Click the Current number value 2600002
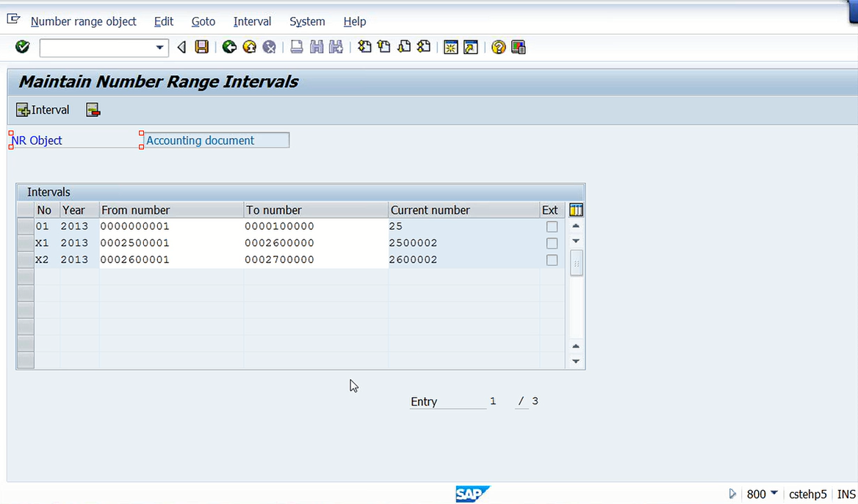 click(413, 260)
